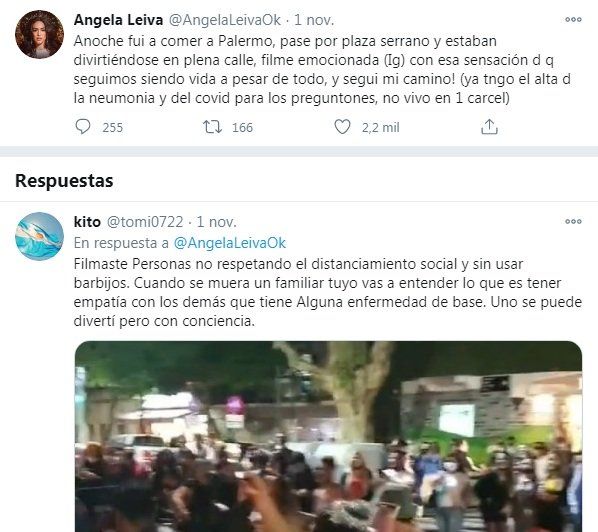The height and width of the screenshot is (532, 598).
Task: Open tweet timestamp 1 nov. on Angela's tweet
Action: pos(314,20)
